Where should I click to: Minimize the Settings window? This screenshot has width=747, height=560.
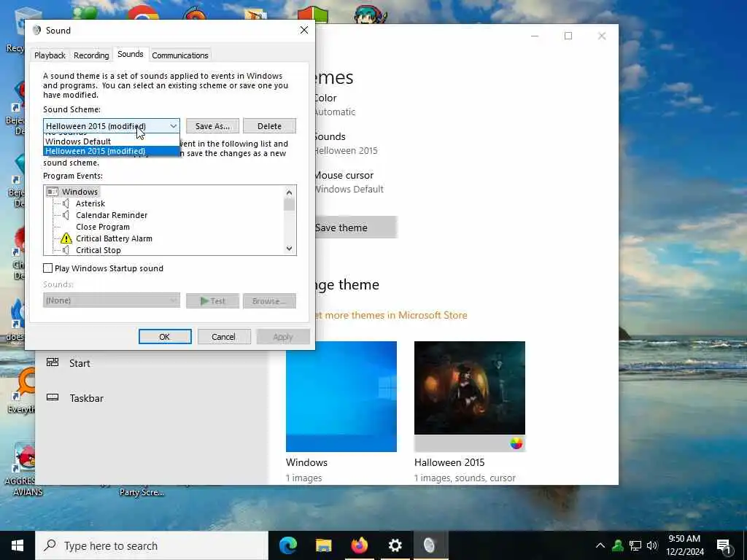(x=535, y=36)
